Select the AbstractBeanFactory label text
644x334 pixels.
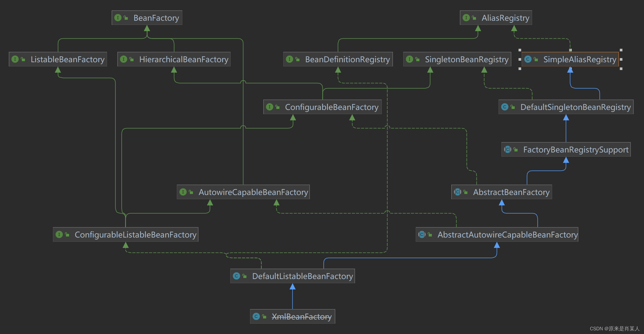click(511, 192)
